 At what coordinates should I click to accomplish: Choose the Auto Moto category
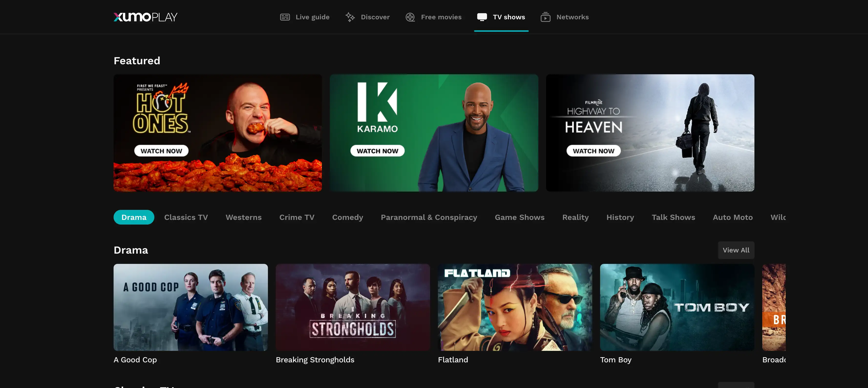tap(732, 217)
